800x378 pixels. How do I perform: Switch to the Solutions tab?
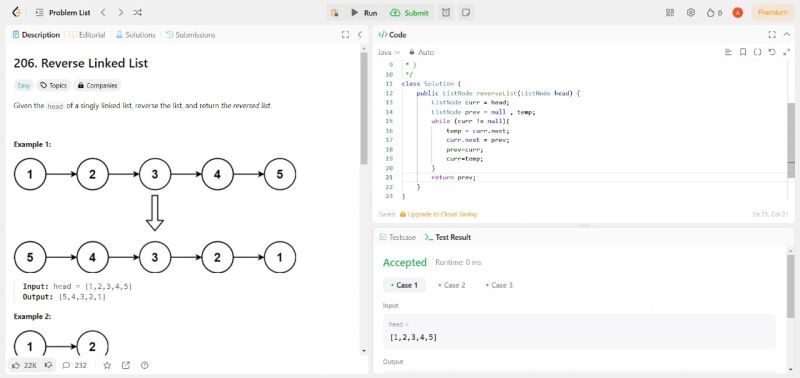tap(135, 35)
